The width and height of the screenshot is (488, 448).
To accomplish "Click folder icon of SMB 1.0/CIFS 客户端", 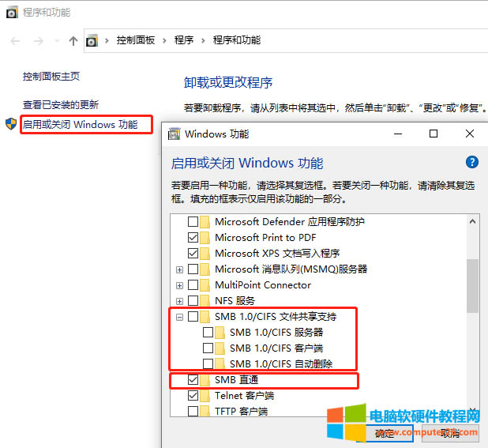I will tap(220, 348).
